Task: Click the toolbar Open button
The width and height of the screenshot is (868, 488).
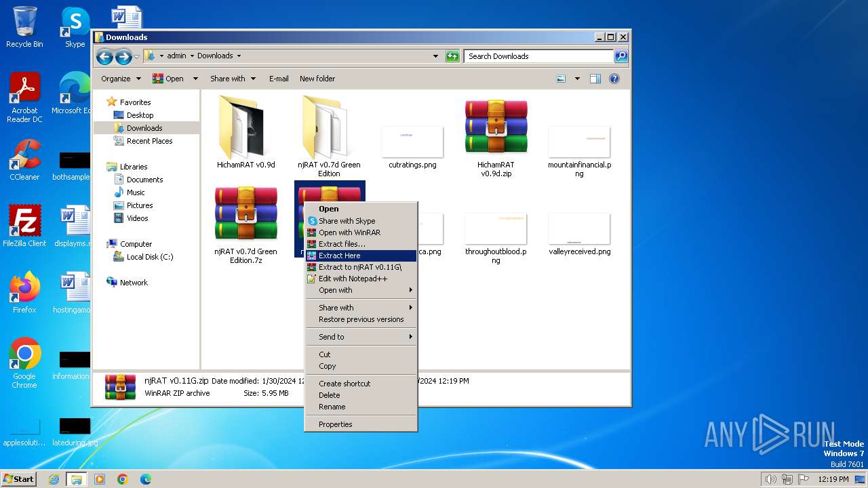Action: point(168,79)
